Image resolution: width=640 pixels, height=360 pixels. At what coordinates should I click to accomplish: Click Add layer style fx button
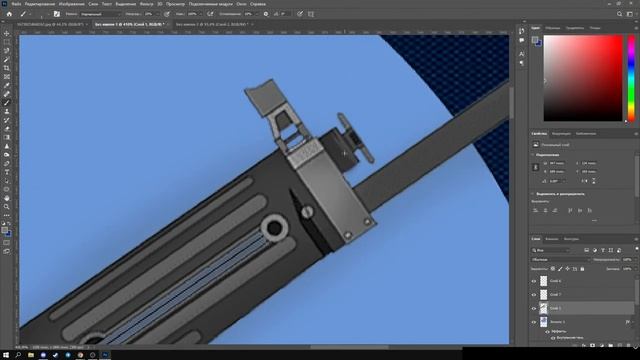pos(584,345)
